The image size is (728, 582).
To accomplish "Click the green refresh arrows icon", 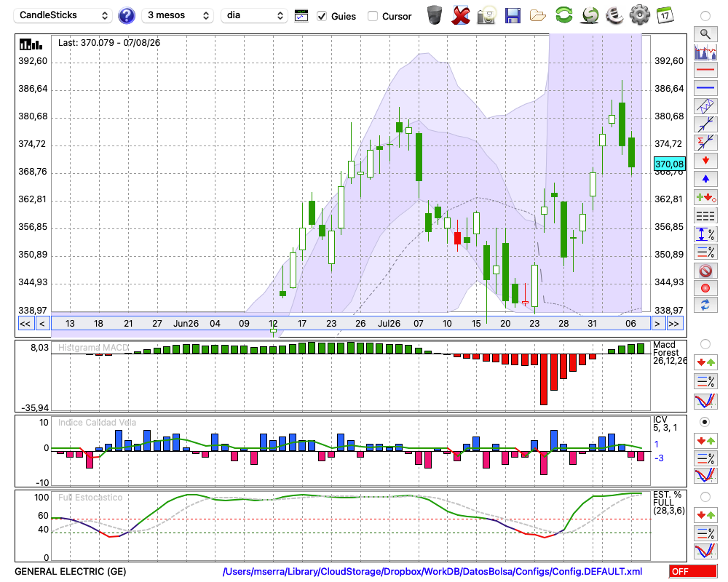I will (x=564, y=15).
